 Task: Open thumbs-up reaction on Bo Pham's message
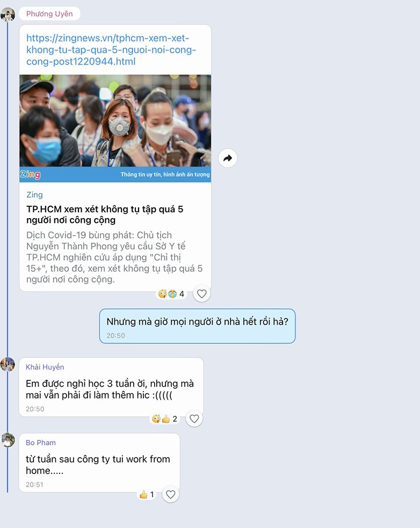click(x=147, y=494)
